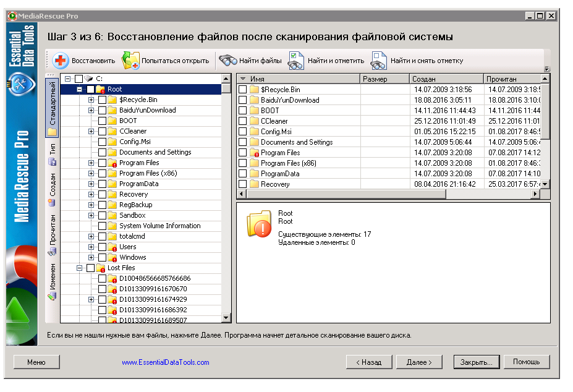Click the Users folder icon in tree

[112, 247]
